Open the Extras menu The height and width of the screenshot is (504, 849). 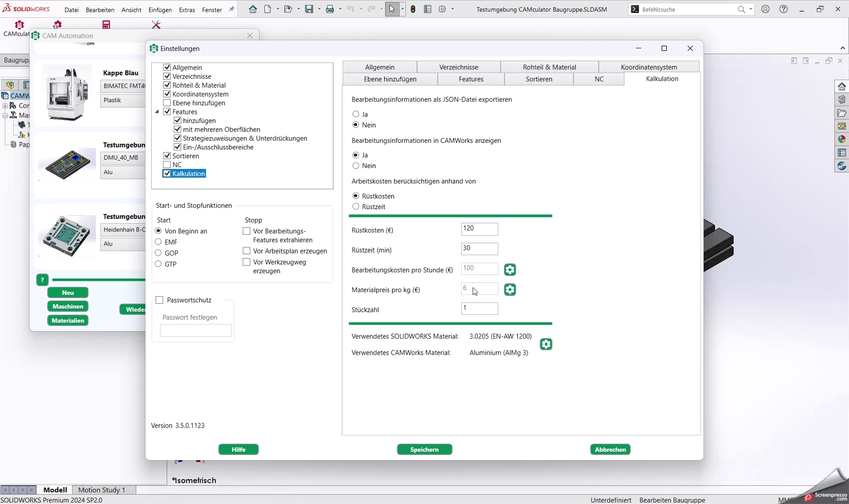tap(187, 10)
